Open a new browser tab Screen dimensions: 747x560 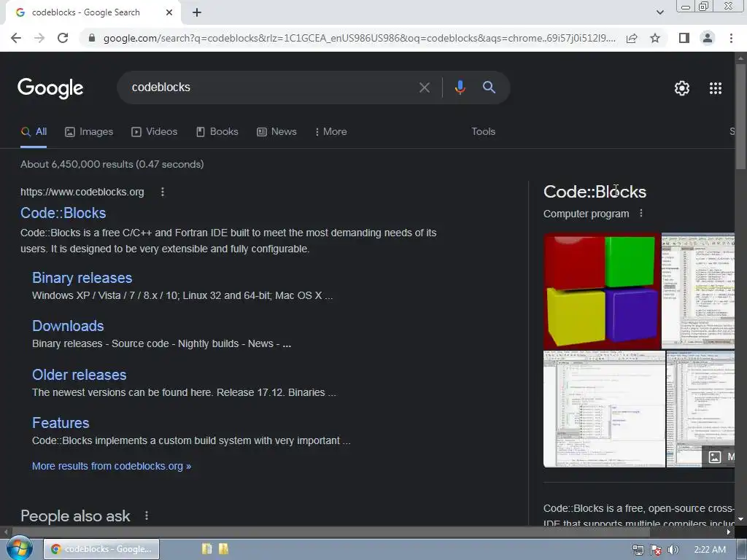pyautogui.click(x=197, y=13)
